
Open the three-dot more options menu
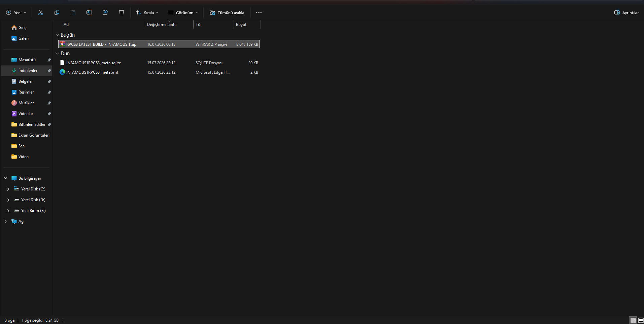259,13
